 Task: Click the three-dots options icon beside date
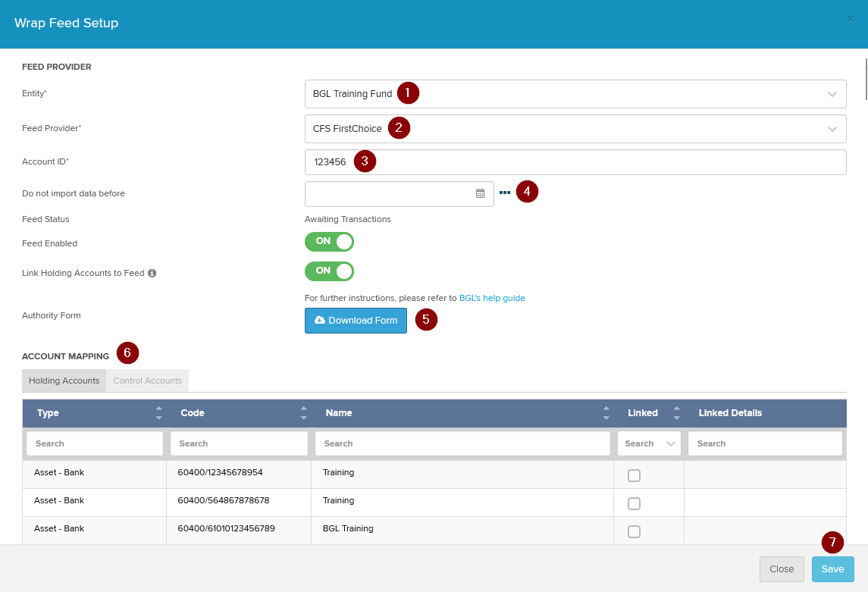pos(505,193)
